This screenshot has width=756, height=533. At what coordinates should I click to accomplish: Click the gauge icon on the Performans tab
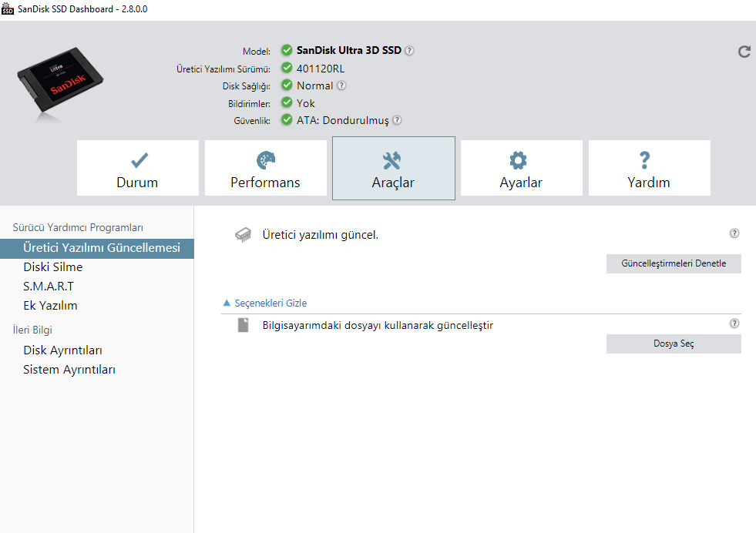pos(266,160)
